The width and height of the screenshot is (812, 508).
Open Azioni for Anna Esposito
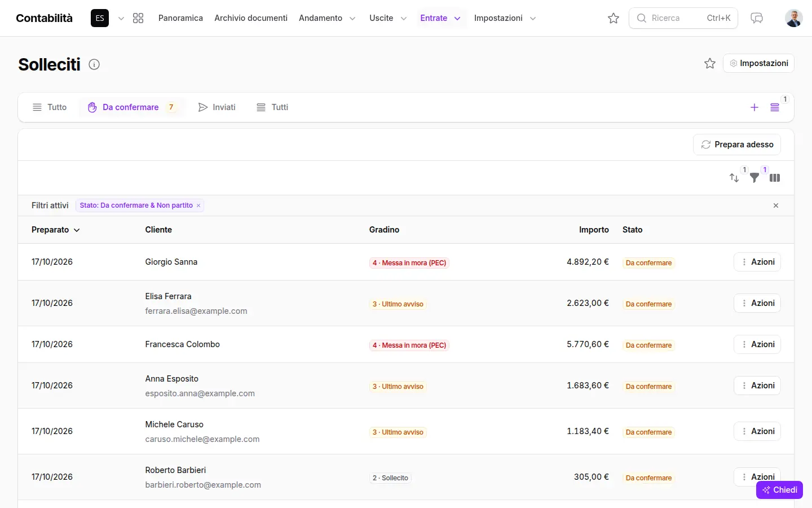757,386
